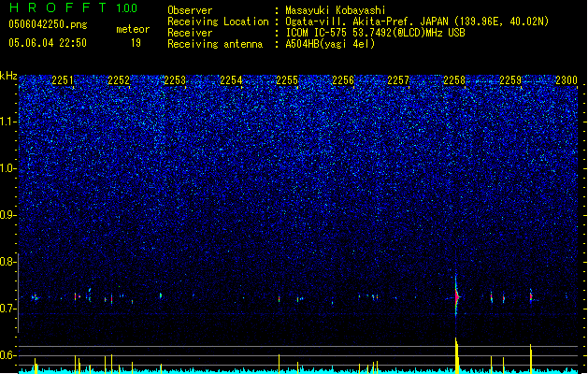Click the 2253 time marker
The width and height of the screenshot is (588, 374).
175,80
